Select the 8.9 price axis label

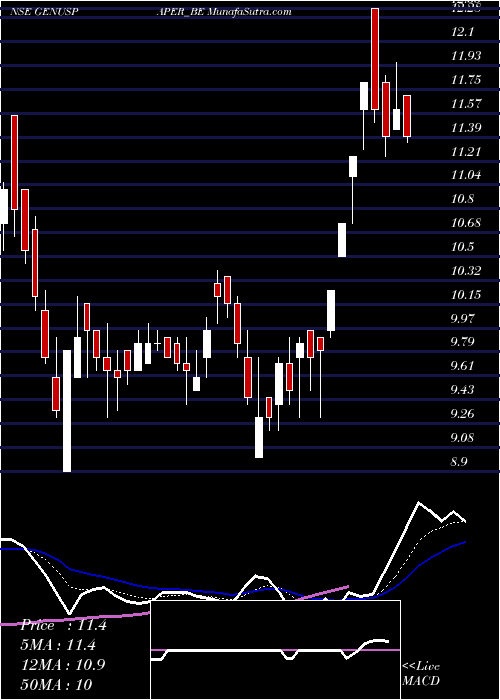[x=460, y=462]
